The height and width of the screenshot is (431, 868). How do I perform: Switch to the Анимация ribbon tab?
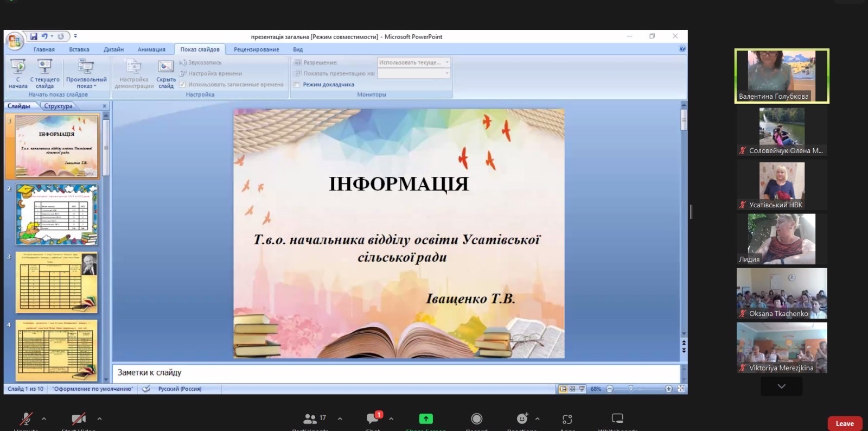click(x=151, y=49)
